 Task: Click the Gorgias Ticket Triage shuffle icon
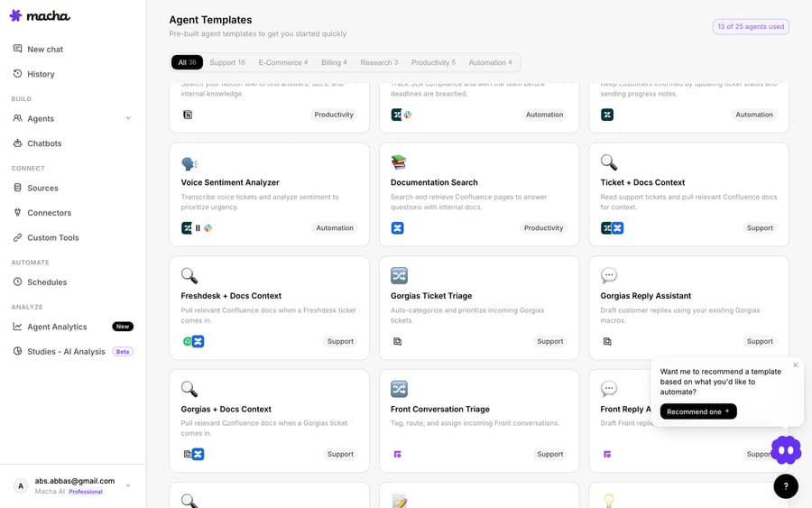[400, 276]
